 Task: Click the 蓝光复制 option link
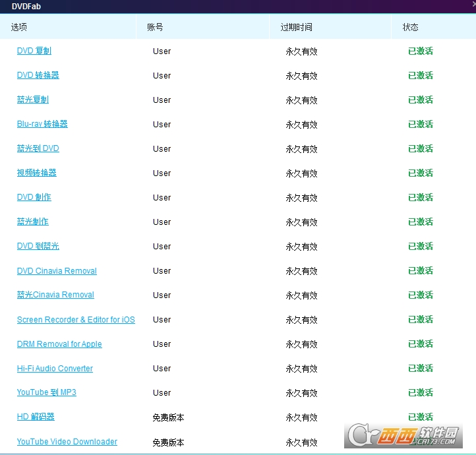[x=33, y=100]
